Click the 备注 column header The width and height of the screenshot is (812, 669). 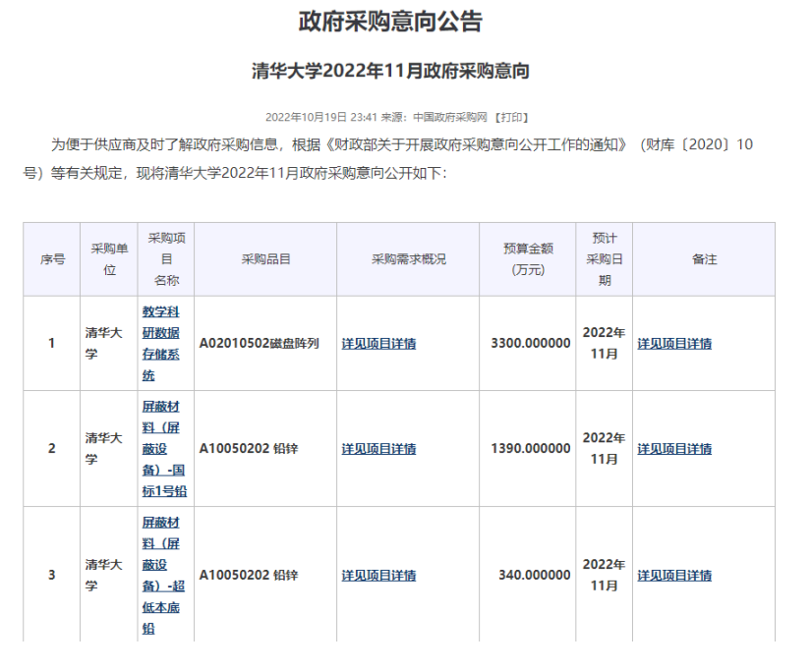[704, 259]
